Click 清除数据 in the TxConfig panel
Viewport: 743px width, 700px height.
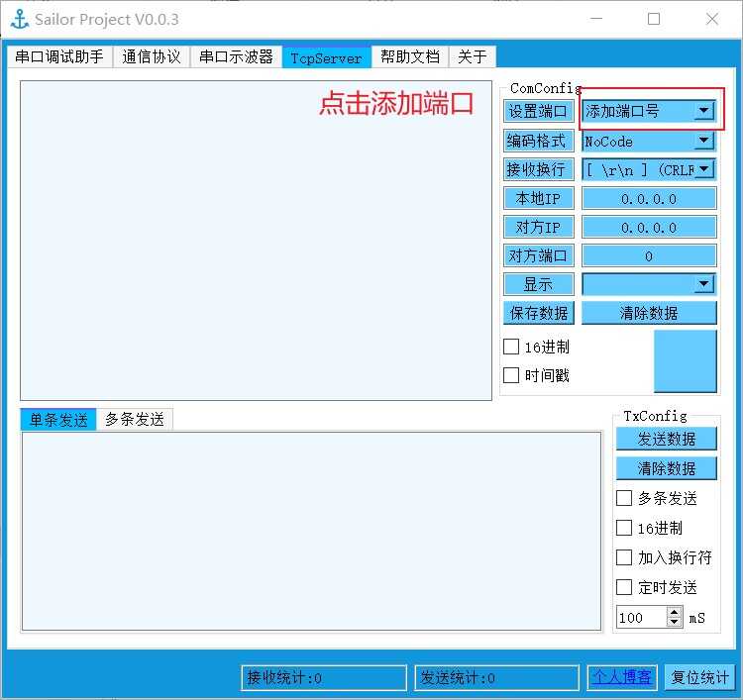click(x=667, y=468)
